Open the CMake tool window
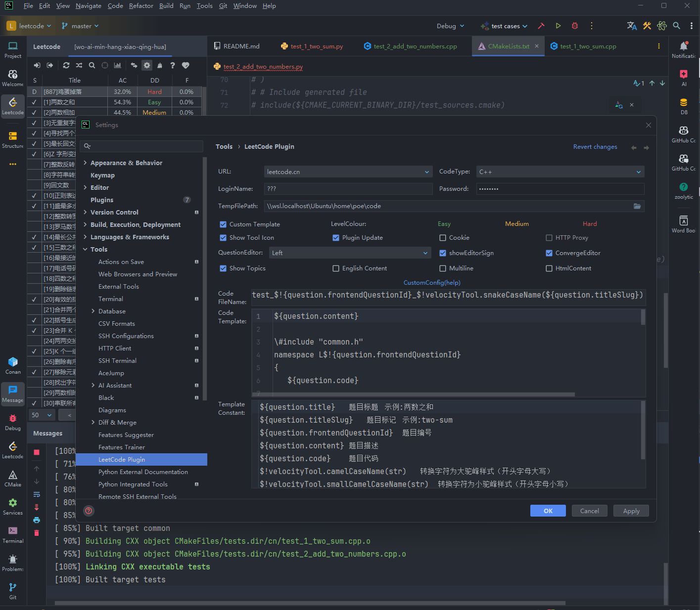This screenshot has height=610, width=700. click(13, 478)
